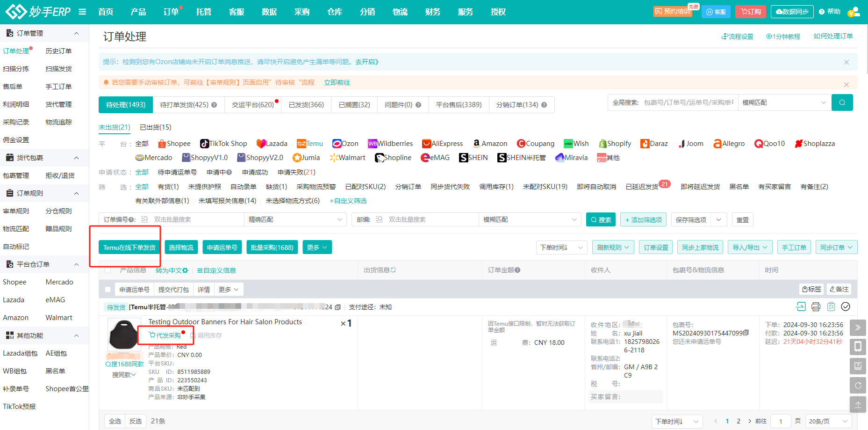Dismiss the orange audit-rule notice
Viewport: 868px width, 430px height.
(x=846, y=85)
